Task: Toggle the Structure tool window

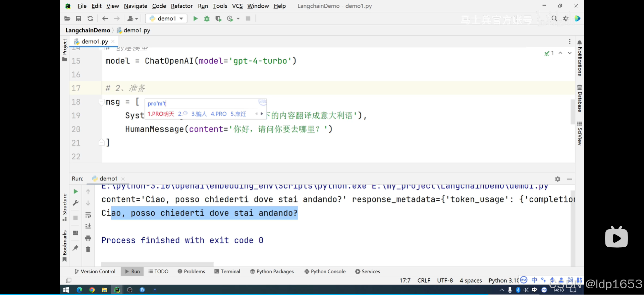Action: (65, 207)
